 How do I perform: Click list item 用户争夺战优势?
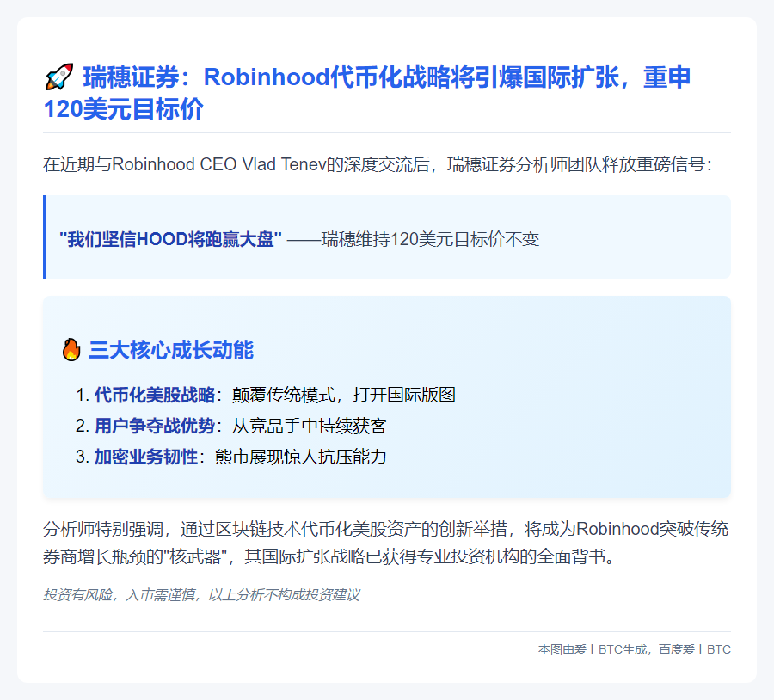point(155,426)
